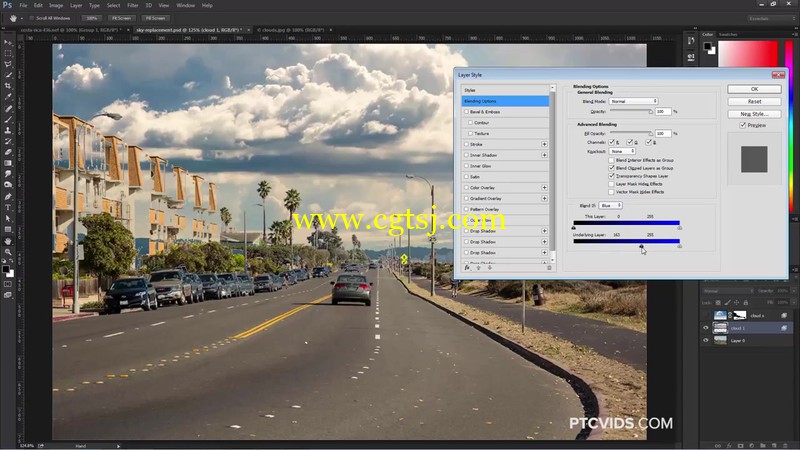
Task: Toggle the Preview checkbox
Action: [743, 125]
